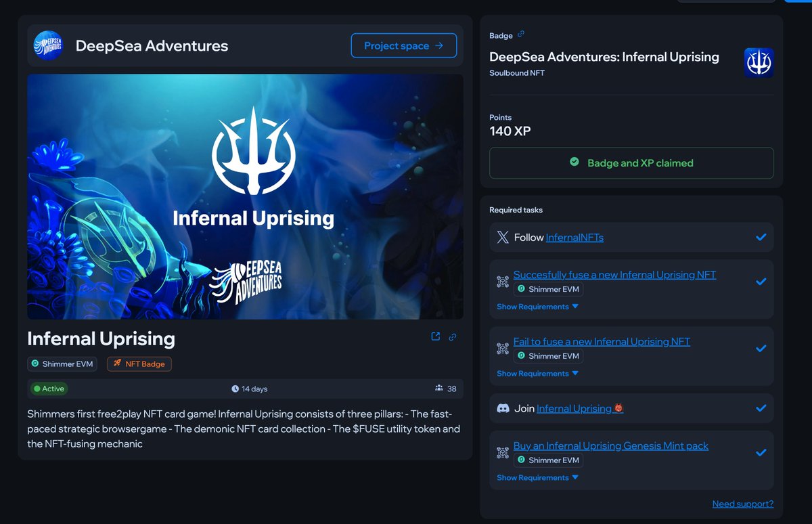
Task: Click the X logo icon in Follow task
Action: point(503,237)
